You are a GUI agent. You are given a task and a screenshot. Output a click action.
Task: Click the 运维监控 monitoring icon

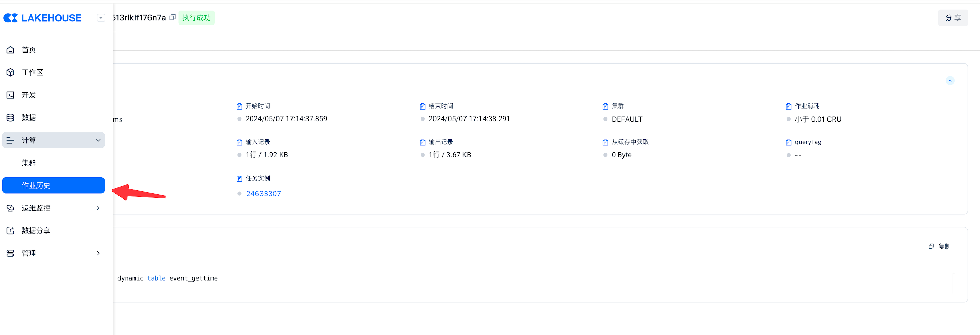click(11, 208)
